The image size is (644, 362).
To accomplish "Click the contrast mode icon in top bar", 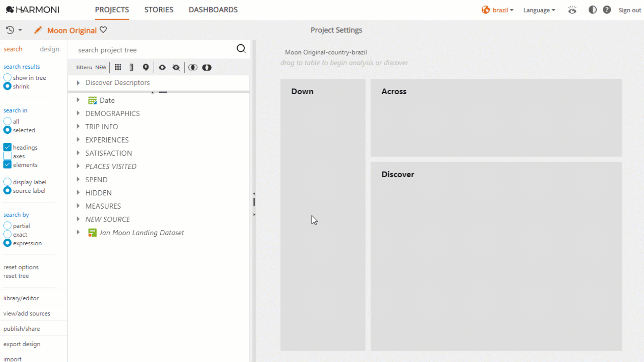I will pos(592,10).
